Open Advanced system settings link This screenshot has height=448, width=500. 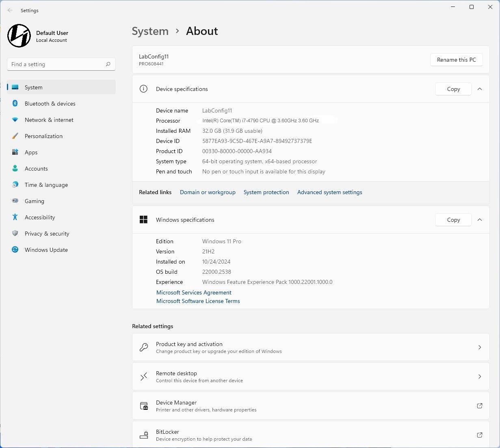(x=330, y=192)
